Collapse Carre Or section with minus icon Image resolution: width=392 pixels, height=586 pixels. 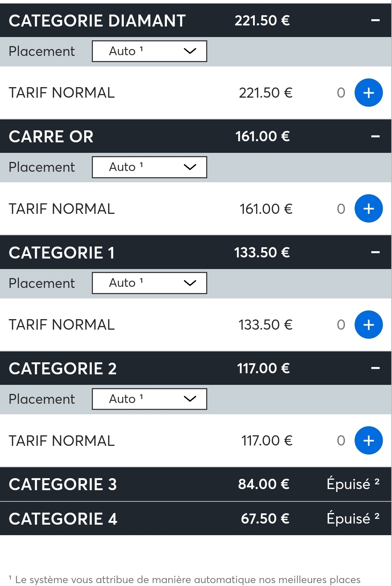point(375,137)
